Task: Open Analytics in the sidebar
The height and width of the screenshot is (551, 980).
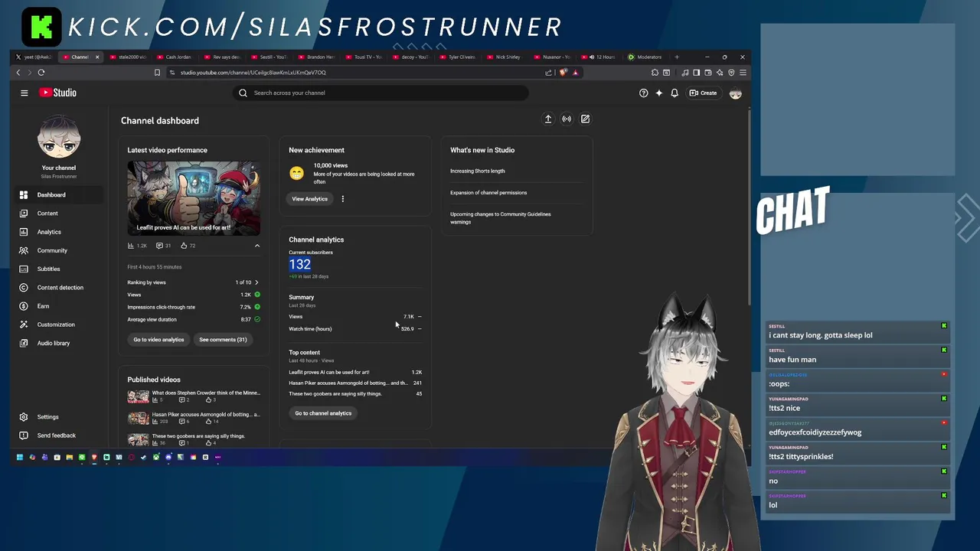Action: pos(60,232)
